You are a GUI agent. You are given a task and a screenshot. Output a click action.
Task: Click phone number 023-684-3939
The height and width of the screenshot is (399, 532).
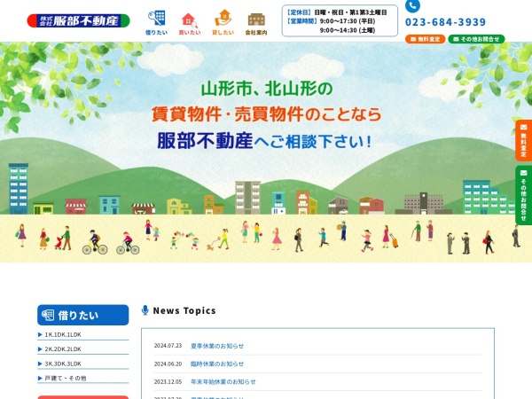pyautogui.click(x=445, y=22)
